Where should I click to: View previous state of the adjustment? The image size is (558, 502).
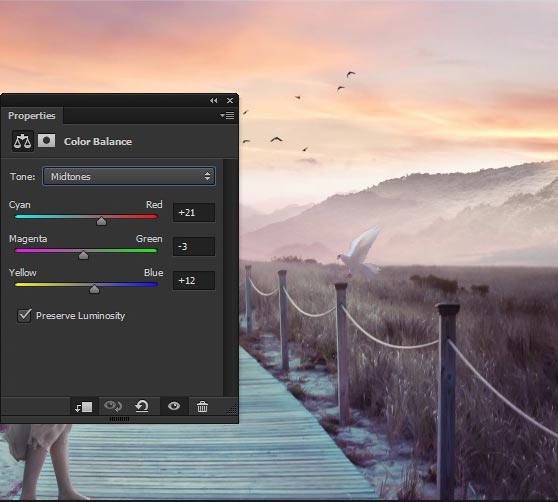coord(113,406)
